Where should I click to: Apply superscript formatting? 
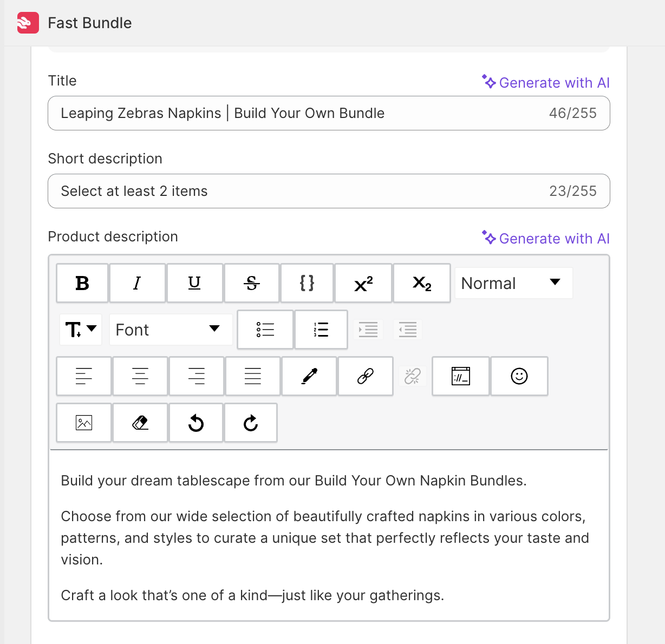coord(363,283)
